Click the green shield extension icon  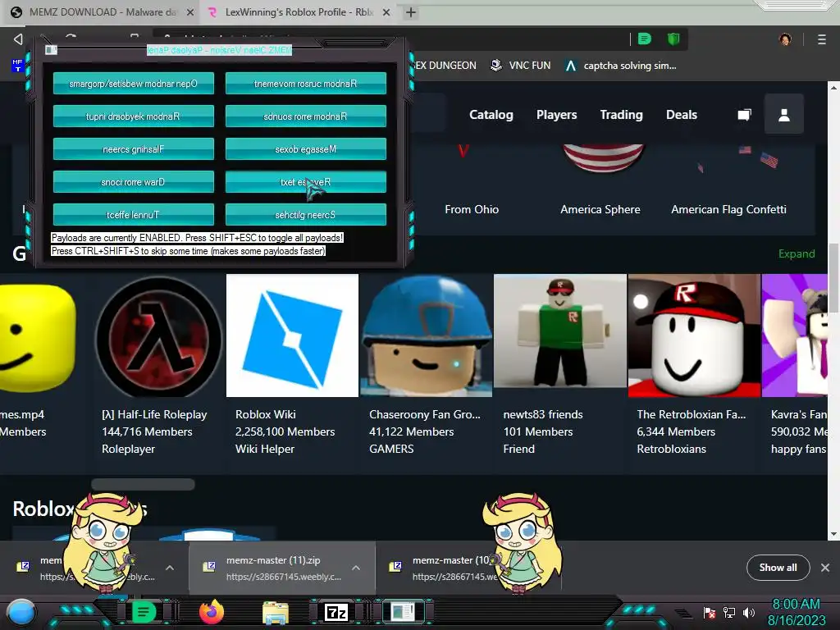click(673, 39)
